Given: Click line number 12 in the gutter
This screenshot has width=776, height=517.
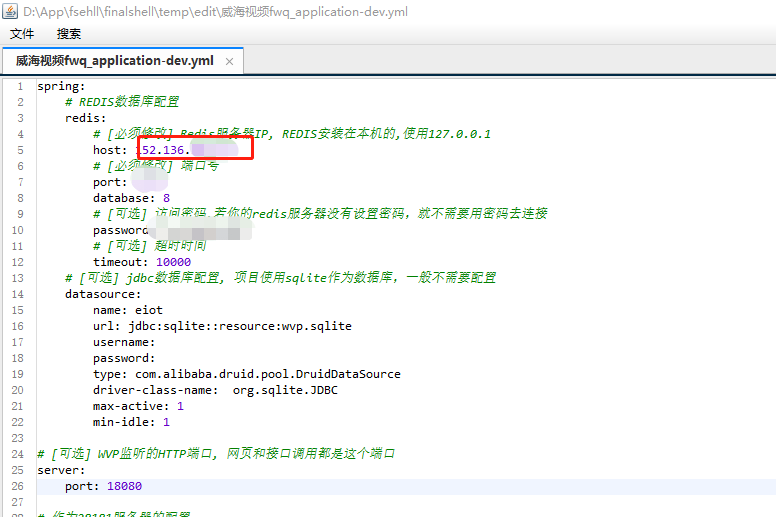Looking at the screenshot, I should [17, 262].
